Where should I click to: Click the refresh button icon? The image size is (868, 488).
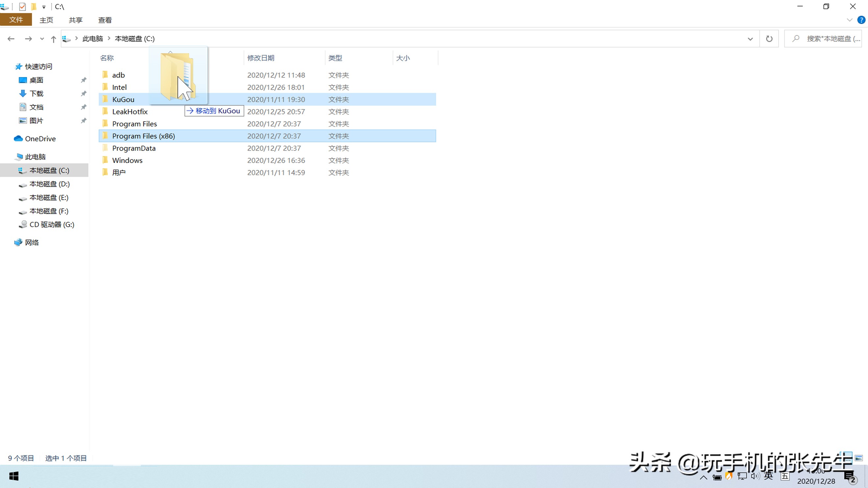pyautogui.click(x=770, y=38)
